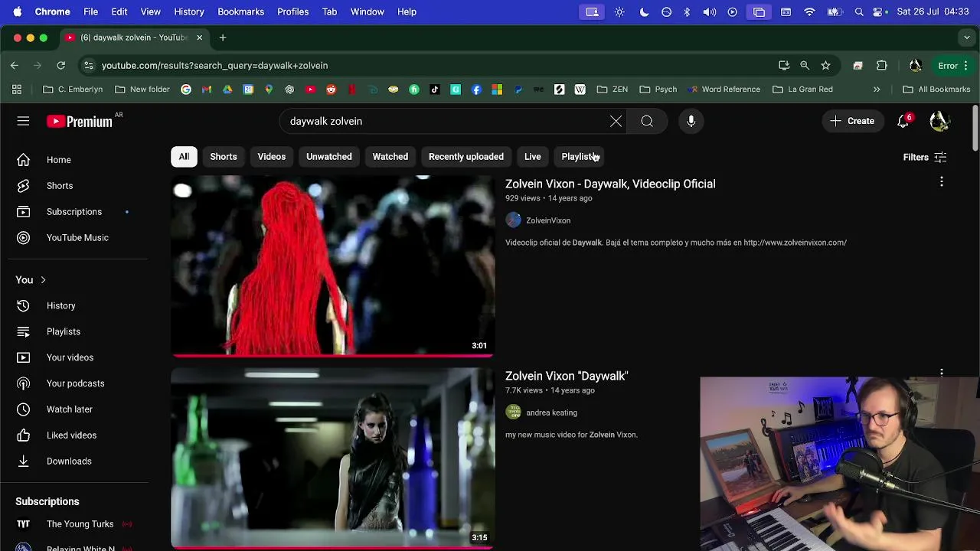Select the Watched filter chip
This screenshot has height=551, width=980.
[390, 157]
